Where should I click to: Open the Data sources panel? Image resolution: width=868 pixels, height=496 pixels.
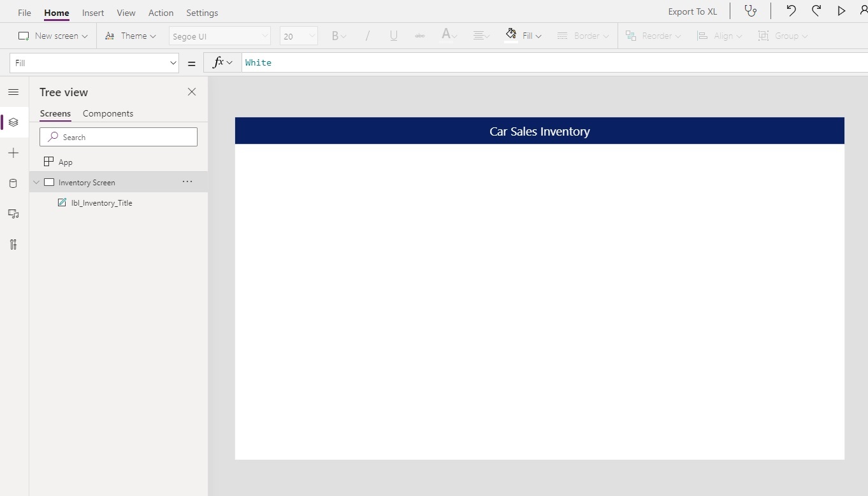[x=13, y=183]
